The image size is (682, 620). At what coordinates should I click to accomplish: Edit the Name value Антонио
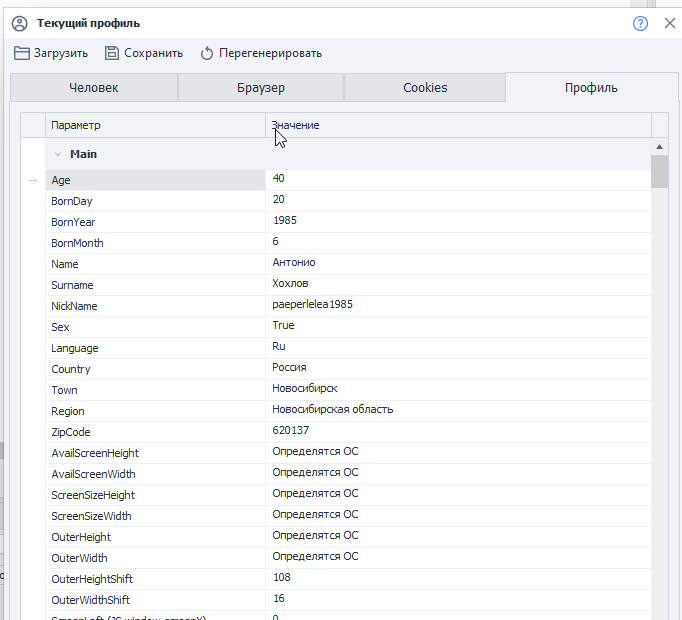pos(294,263)
